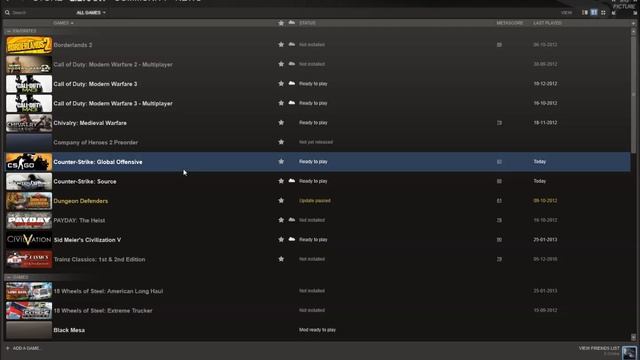Click the PAYDAY game thumbnail
This screenshot has height=360, width=640.
coord(29,220)
